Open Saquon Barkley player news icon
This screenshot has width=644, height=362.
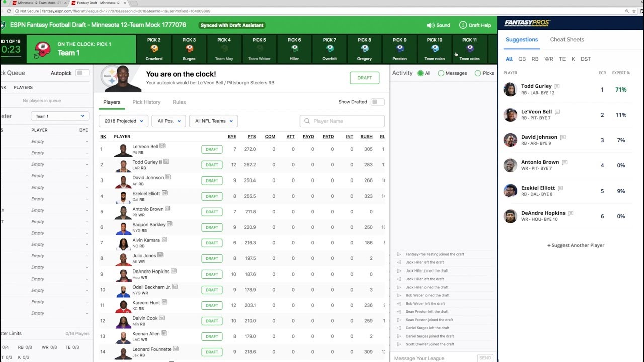point(170,224)
